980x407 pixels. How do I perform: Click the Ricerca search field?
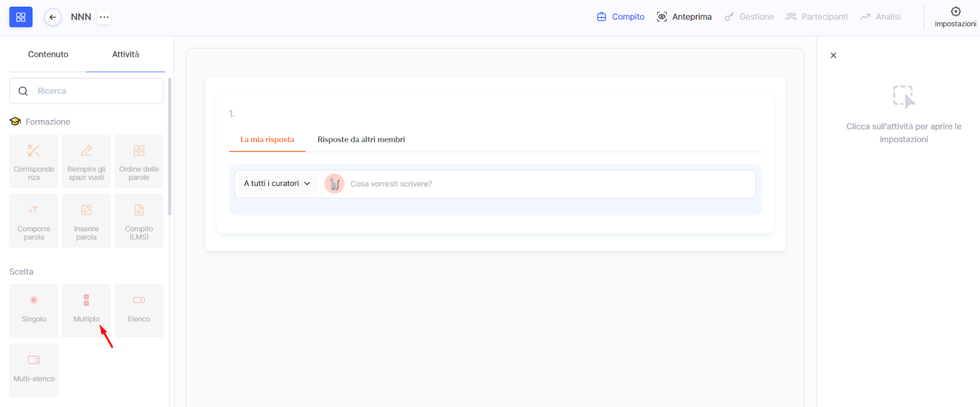click(92, 91)
